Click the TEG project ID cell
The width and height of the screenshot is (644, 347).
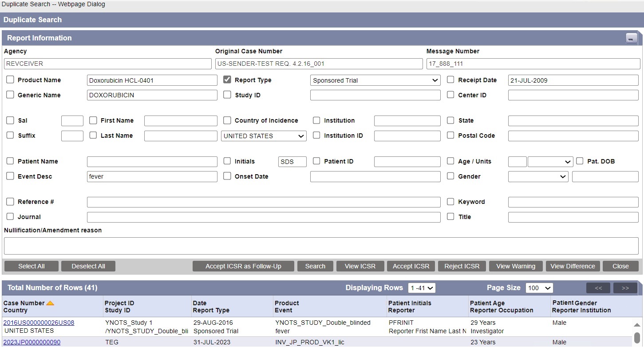[x=111, y=342]
